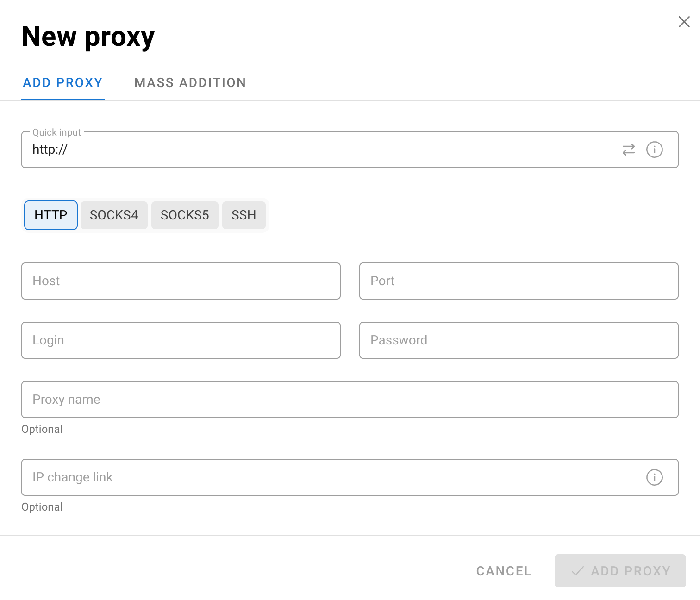Click the info icon in Quick input field

(x=654, y=150)
